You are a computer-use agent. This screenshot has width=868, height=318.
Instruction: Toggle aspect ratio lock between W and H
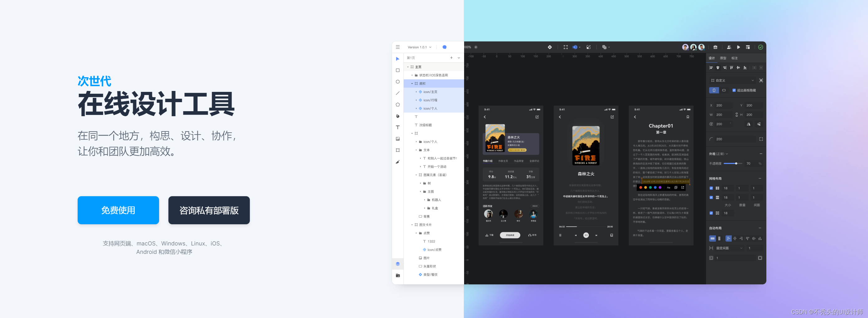(736, 115)
